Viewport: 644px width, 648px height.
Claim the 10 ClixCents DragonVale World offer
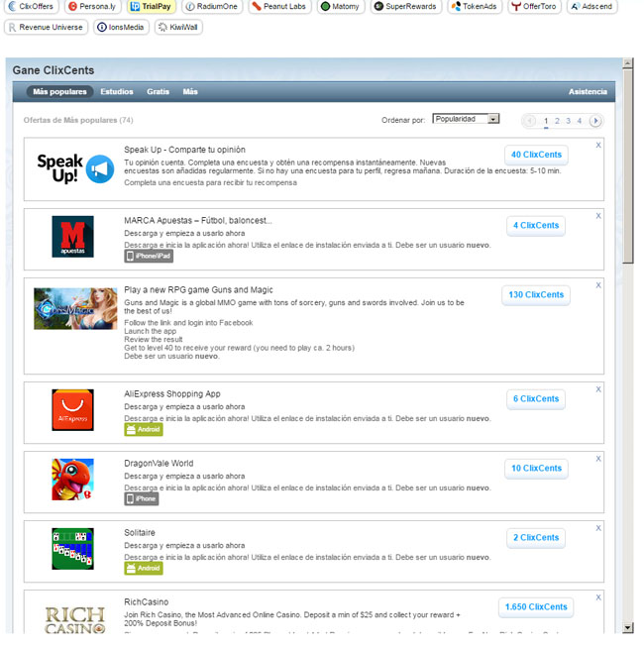coord(536,469)
